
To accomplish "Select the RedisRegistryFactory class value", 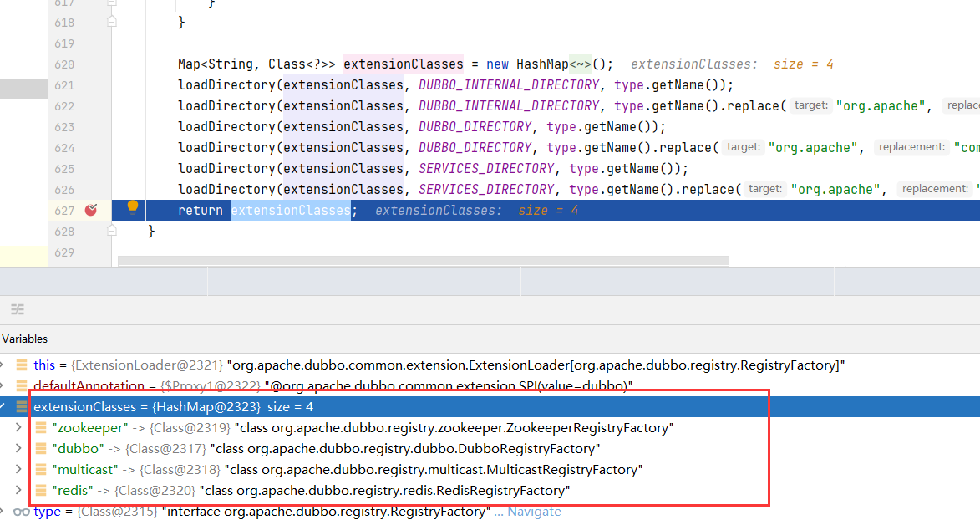I will point(384,490).
